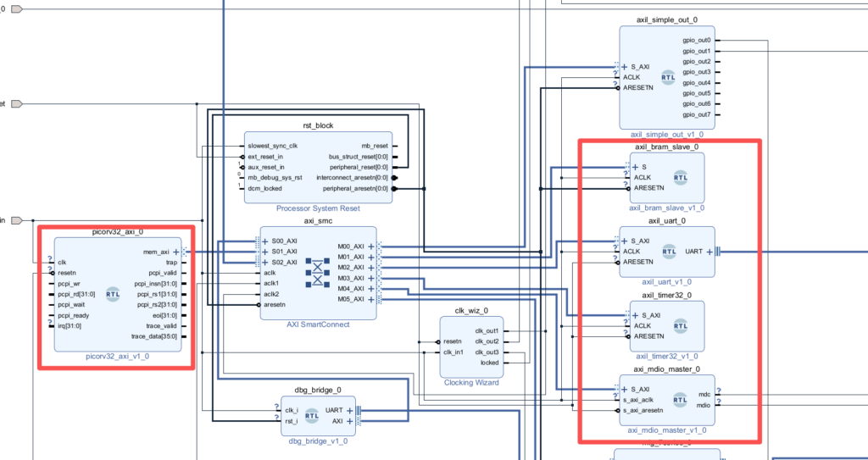The image size is (868, 460).
Task: Click the Clocking Wizard label
Action: pyautogui.click(x=471, y=382)
